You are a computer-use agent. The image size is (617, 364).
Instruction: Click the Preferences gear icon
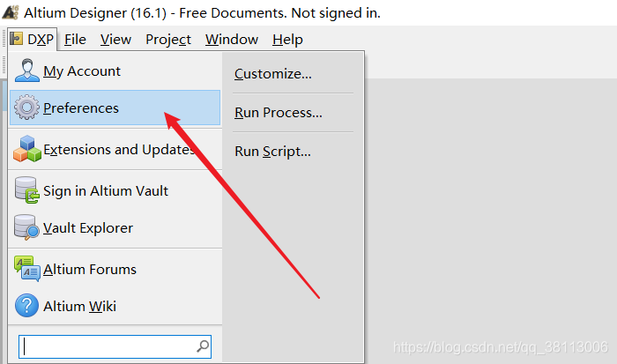[x=27, y=108]
